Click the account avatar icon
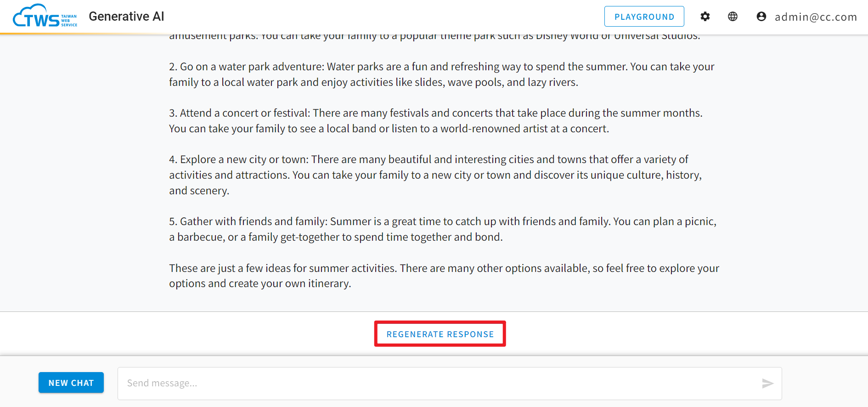Screen dimensions: 868x407 (761, 17)
